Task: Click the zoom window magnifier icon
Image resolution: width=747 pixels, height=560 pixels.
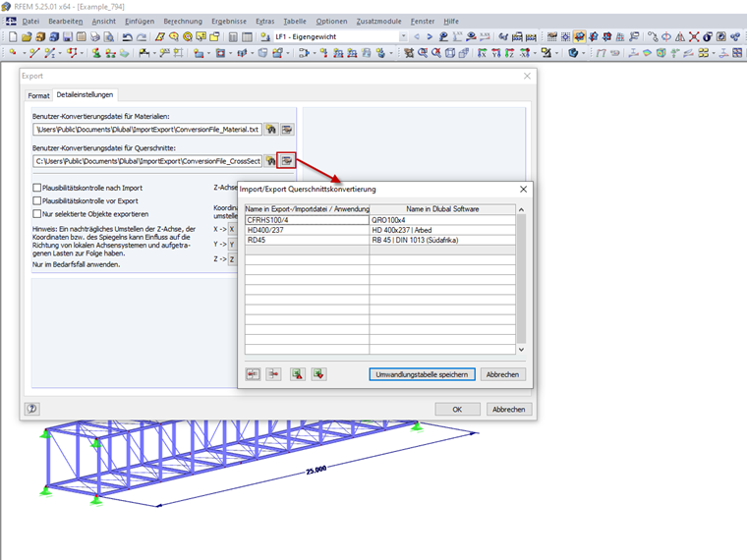Action: point(423,53)
